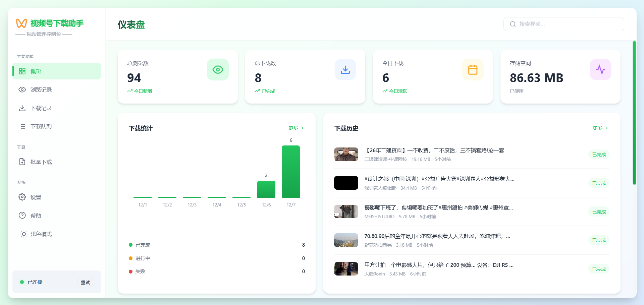
Task: Click the trend arrow icon next to 已完成 in 总下载数
Action: pos(257,91)
